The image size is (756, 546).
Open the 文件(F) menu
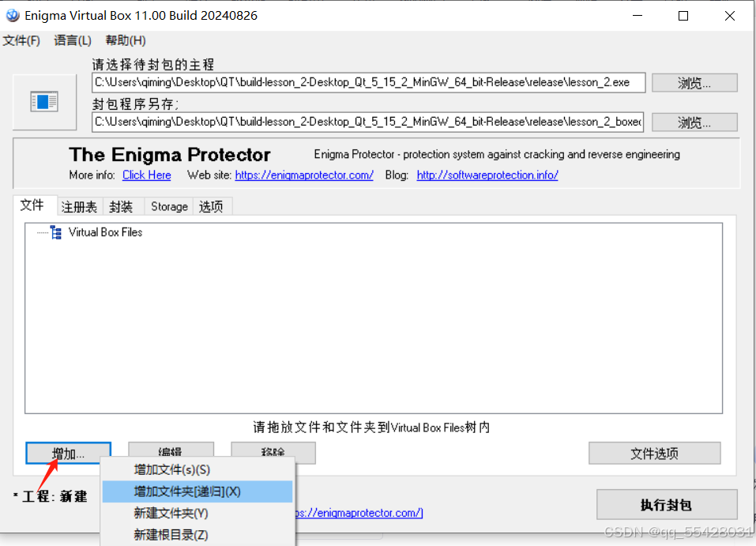click(x=21, y=40)
